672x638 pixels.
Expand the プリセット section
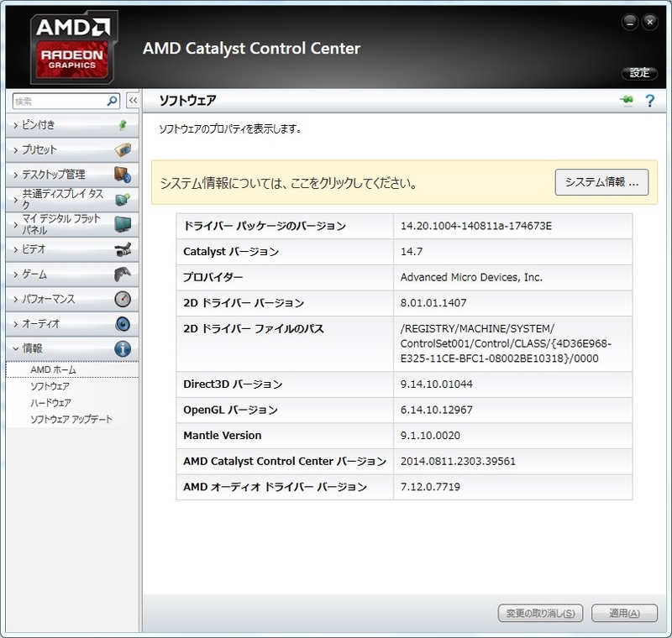pos(72,150)
